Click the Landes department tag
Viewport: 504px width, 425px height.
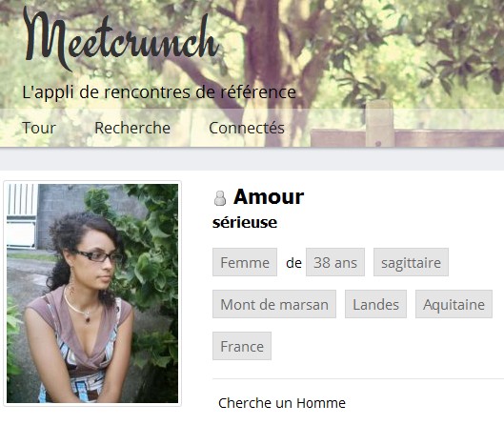375,304
